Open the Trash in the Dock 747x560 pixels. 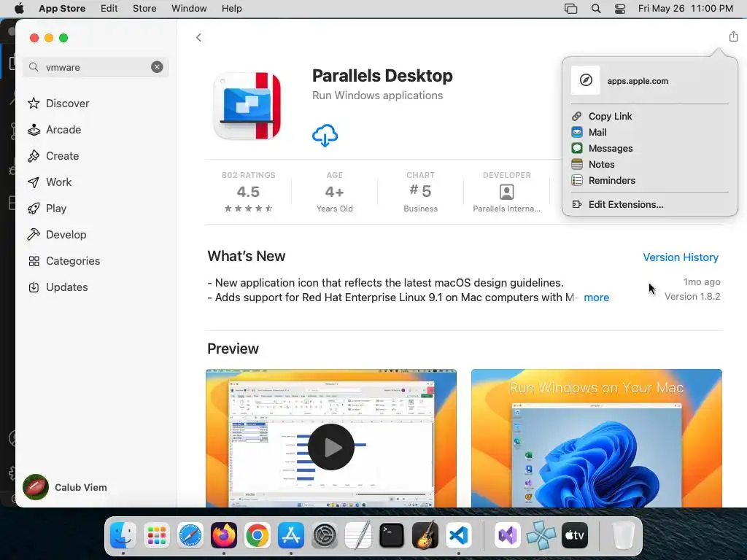point(623,535)
